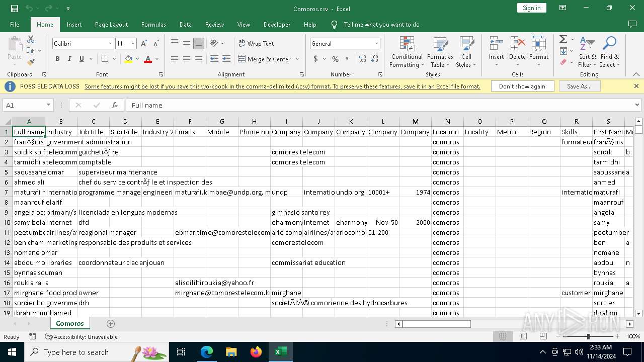Align text to top of cell
644x362 pixels.
(x=175, y=43)
